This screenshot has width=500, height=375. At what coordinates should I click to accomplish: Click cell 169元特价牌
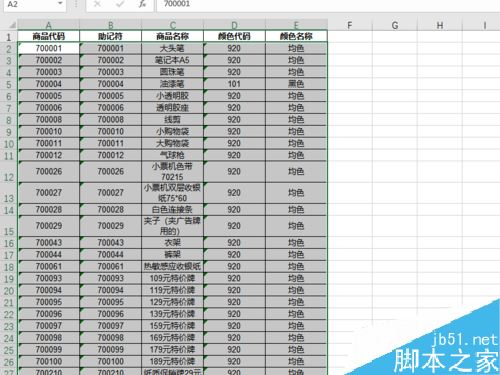[x=173, y=338]
